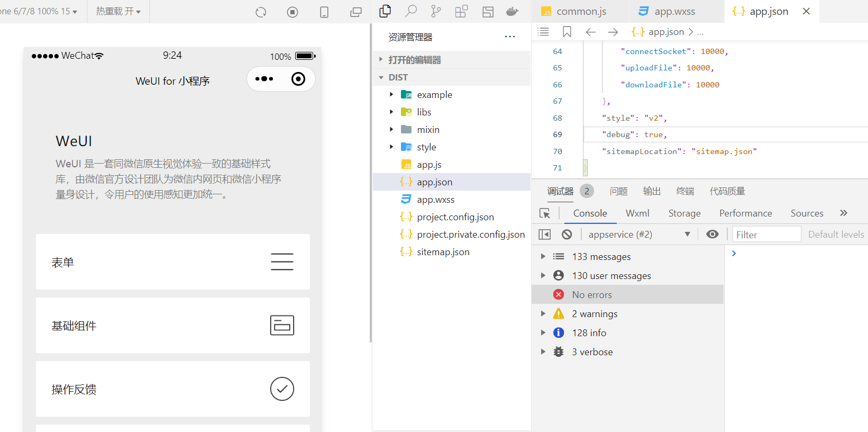Click the app.json breadcrumb item
The width and height of the screenshot is (868, 432).
(x=666, y=32)
